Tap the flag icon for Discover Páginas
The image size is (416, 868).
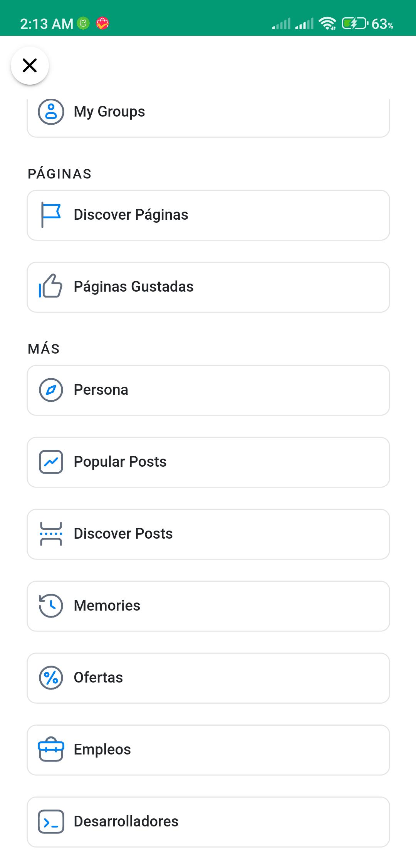(x=51, y=215)
